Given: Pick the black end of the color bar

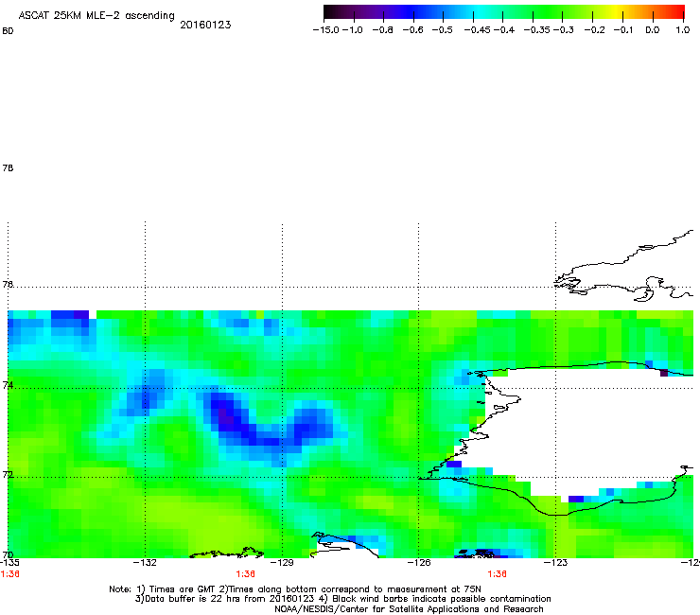Looking at the screenshot, I should pyautogui.click(x=329, y=12).
